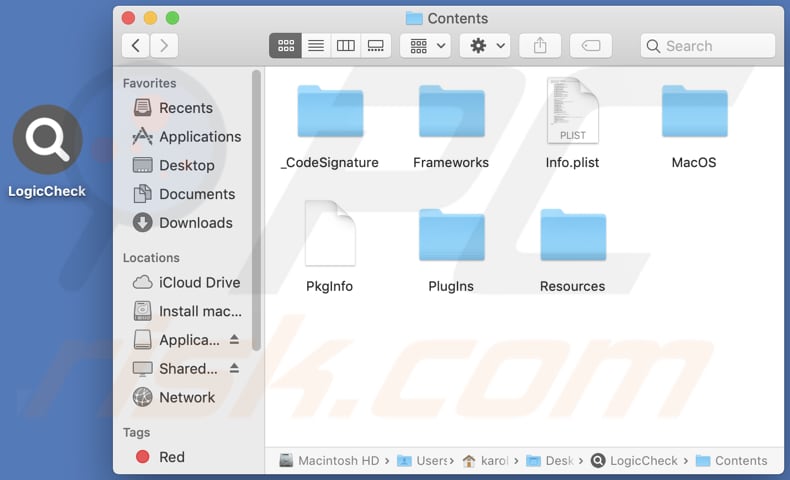The image size is (790, 480).
Task: Open the MacOS folder
Action: pyautogui.click(x=694, y=113)
